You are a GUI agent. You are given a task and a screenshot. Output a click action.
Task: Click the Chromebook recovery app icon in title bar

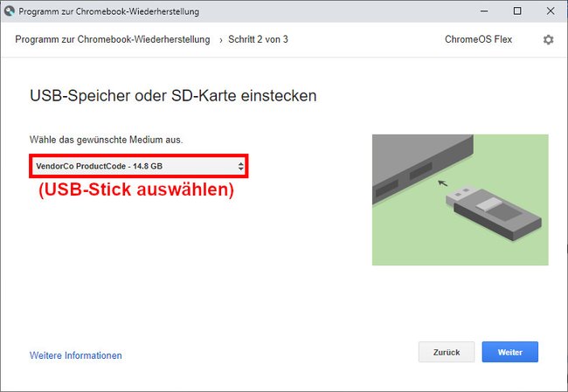click(10, 11)
